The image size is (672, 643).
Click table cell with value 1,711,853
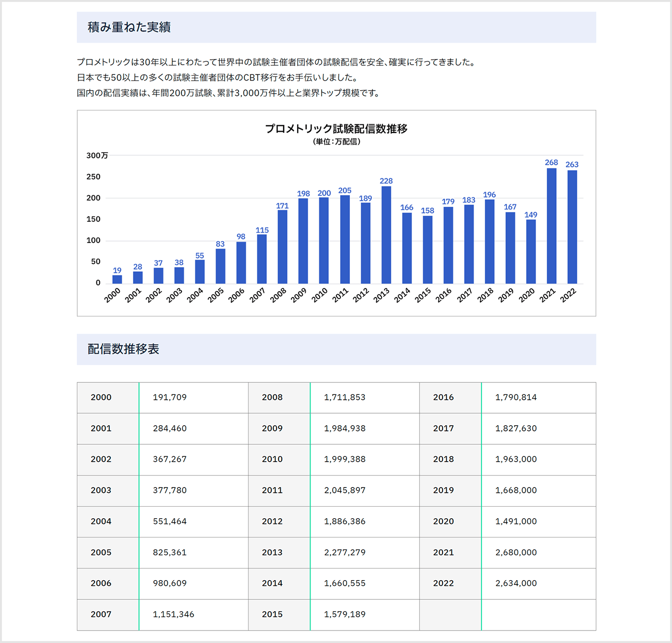click(365, 398)
